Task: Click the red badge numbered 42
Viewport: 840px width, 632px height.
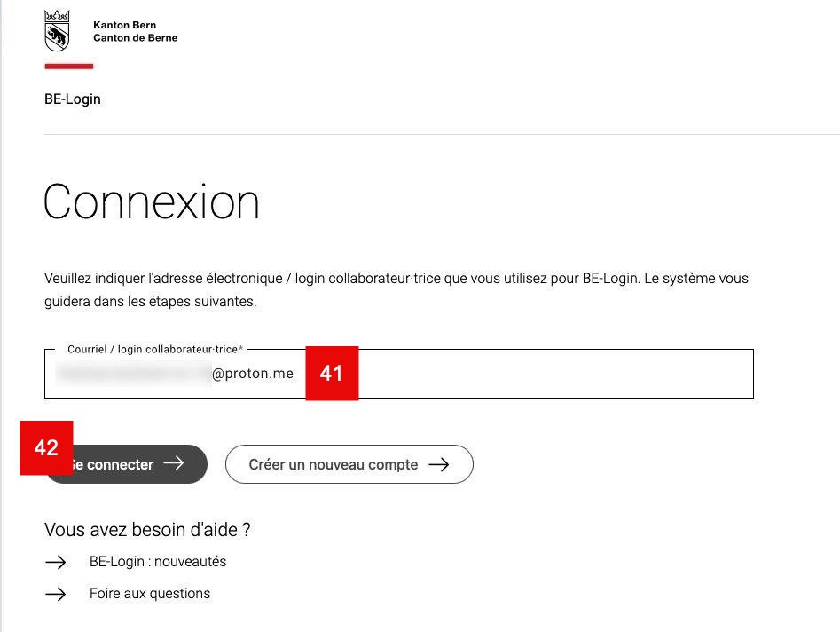Action: click(x=46, y=448)
